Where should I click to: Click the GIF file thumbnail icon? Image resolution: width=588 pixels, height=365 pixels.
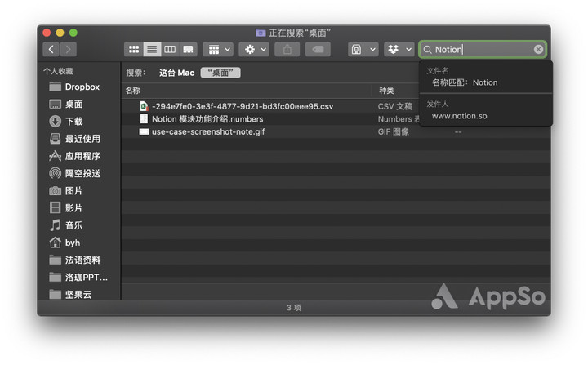coord(144,131)
